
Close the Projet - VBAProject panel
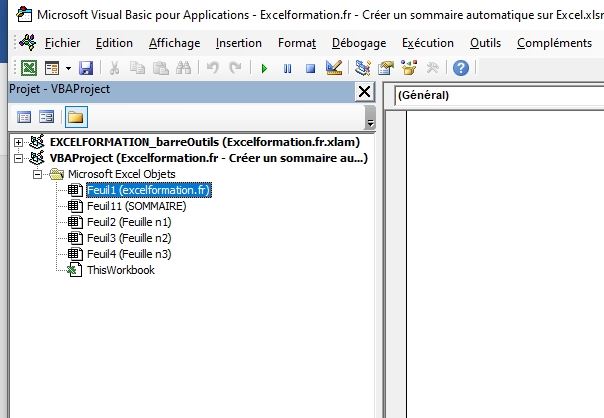click(364, 92)
